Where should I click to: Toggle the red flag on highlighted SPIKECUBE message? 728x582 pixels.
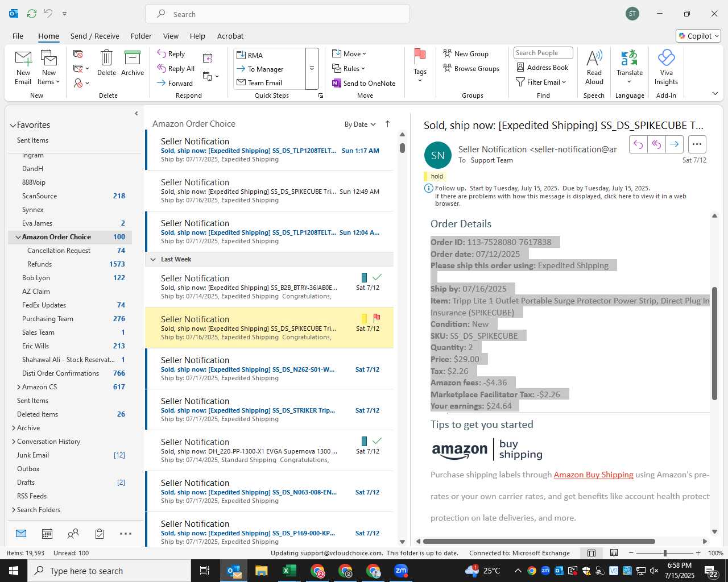coord(377,318)
